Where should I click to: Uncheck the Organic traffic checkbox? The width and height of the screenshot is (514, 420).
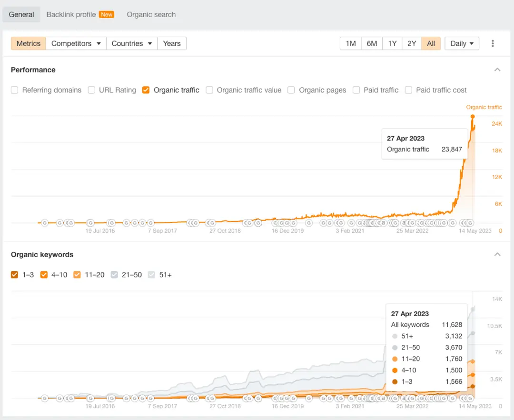click(146, 90)
